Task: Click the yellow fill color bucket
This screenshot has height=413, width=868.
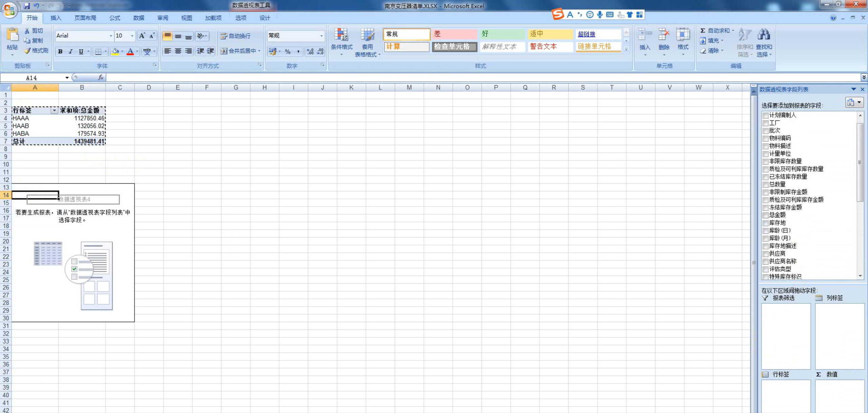Action: (115, 51)
